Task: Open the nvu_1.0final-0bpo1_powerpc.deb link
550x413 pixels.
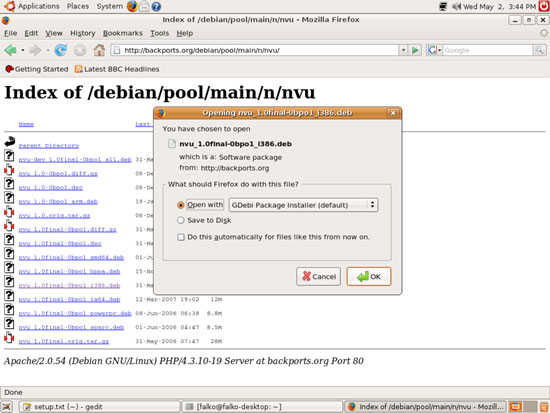Action: 75,313
